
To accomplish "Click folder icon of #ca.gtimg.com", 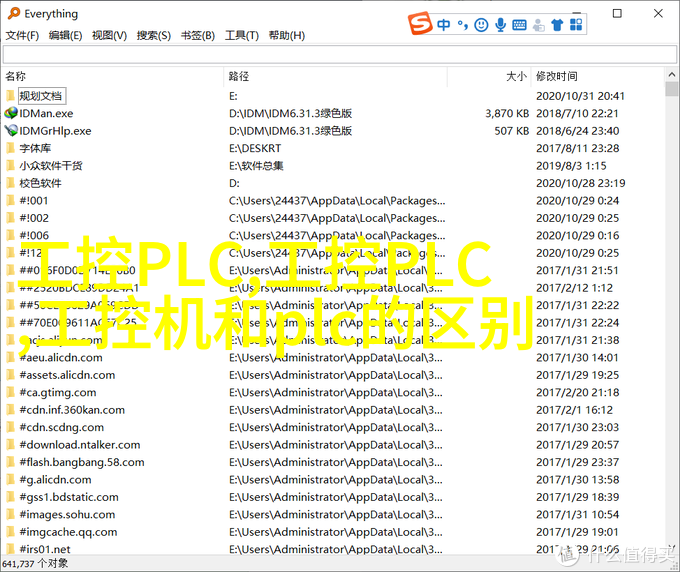I will pos(11,392).
